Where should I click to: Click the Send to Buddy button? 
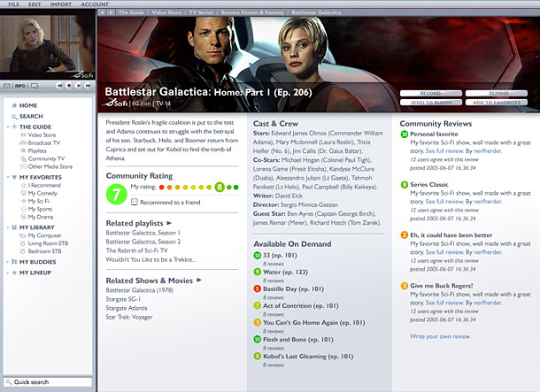click(431, 103)
